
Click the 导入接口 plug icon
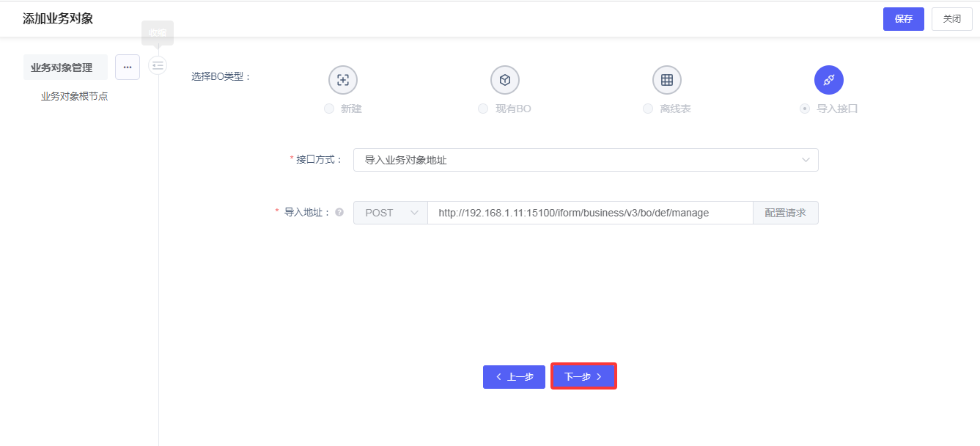[x=828, y=80]
